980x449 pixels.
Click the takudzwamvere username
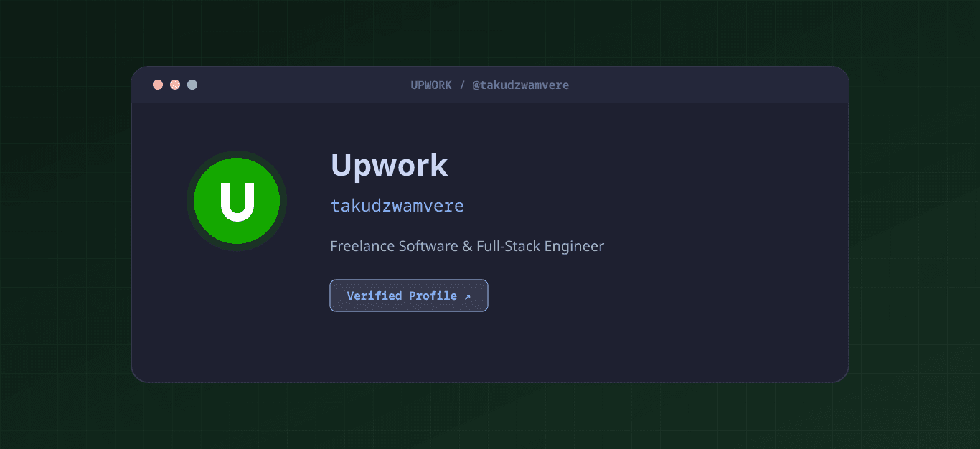point(397,206)
